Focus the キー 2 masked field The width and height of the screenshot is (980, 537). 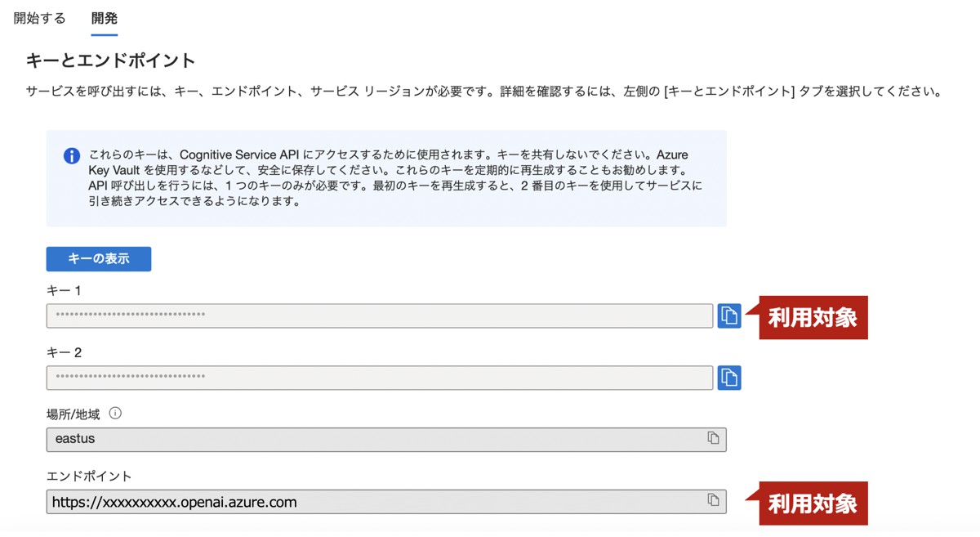380,378
